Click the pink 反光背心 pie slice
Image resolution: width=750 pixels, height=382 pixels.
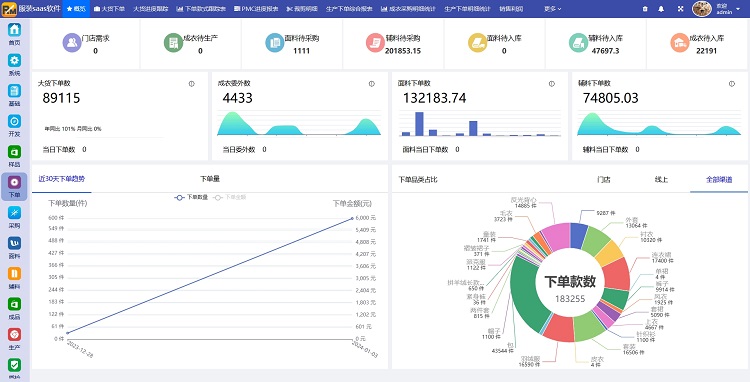[x=557, y=237]
